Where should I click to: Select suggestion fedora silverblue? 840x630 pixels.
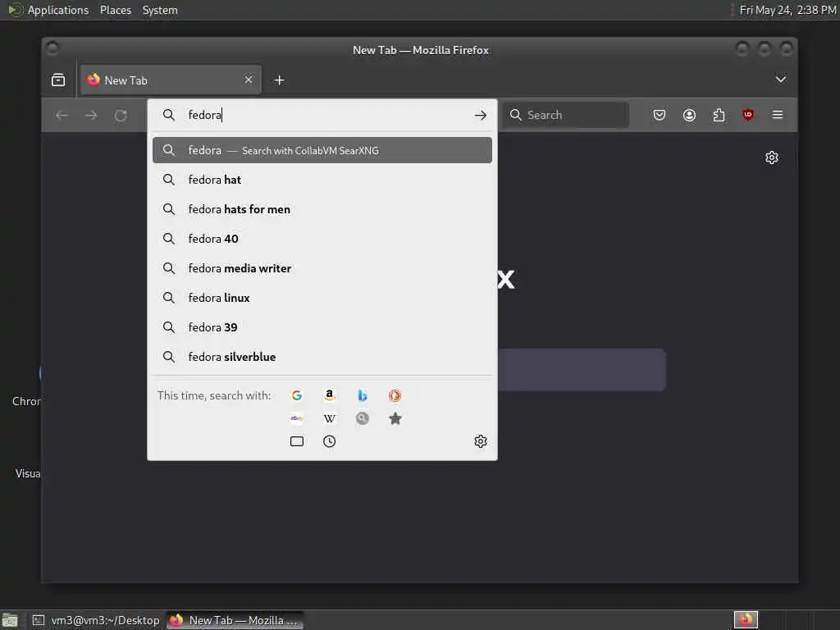coord(322,356)
